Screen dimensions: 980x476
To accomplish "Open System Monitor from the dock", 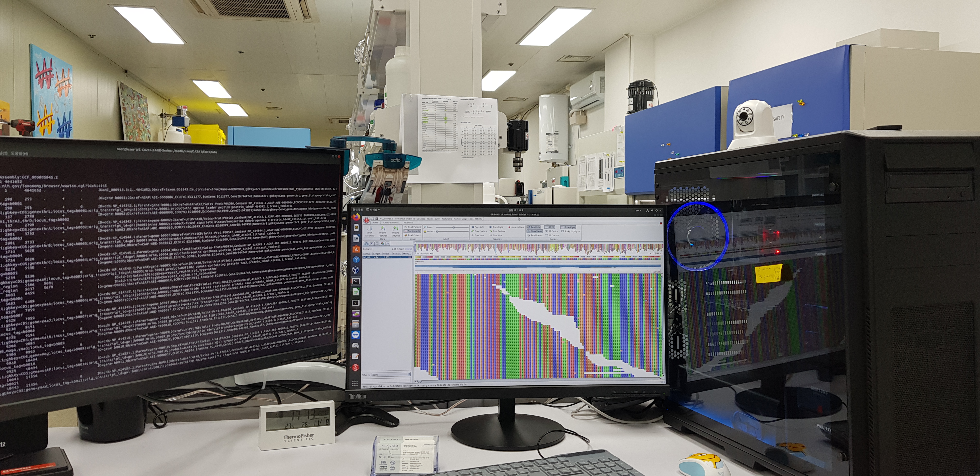I will click(356, 303).
